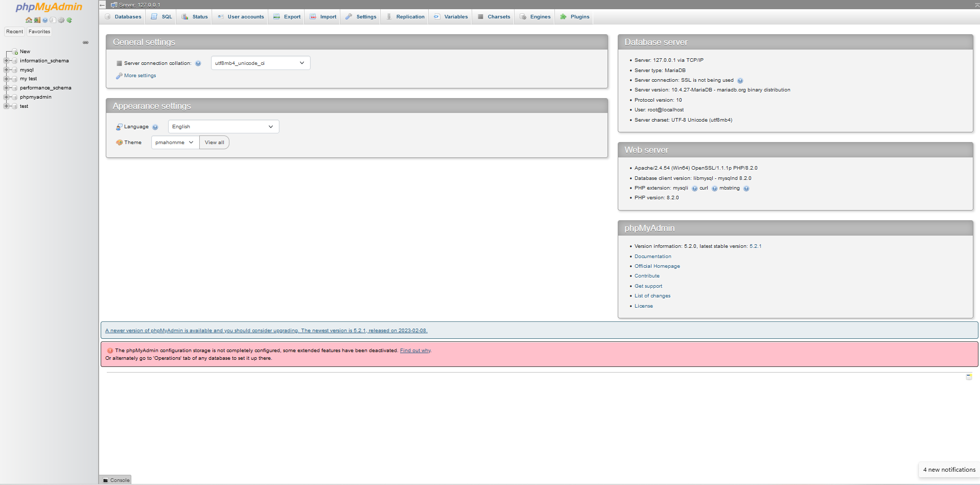
Task: Open the Official Homepage link
Action: 657,266
